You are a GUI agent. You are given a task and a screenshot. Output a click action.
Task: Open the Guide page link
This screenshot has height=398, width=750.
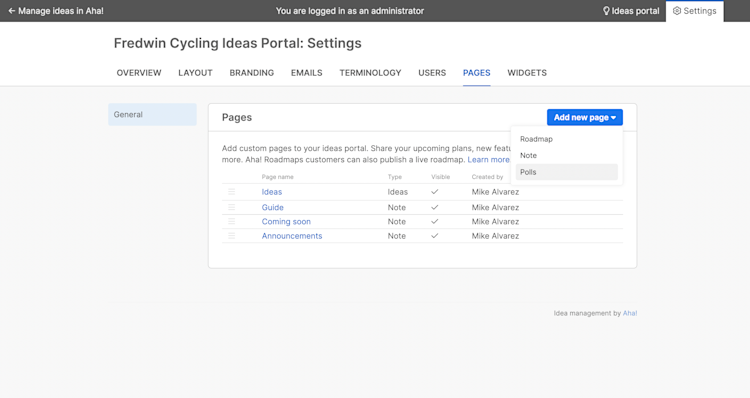pyautogui.click(x=273, y=207)
